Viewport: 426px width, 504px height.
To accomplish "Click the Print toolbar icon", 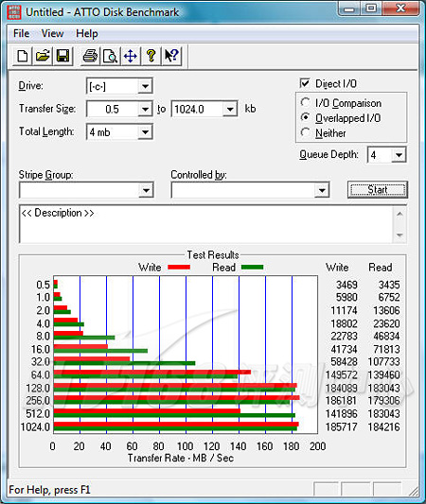I will pos(90,56).
